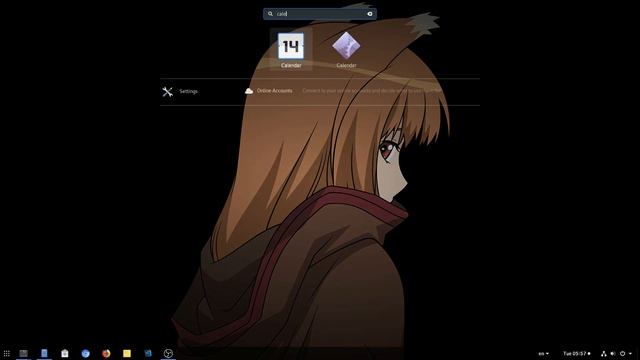Click the power icon in system tray

coord(622,353)
